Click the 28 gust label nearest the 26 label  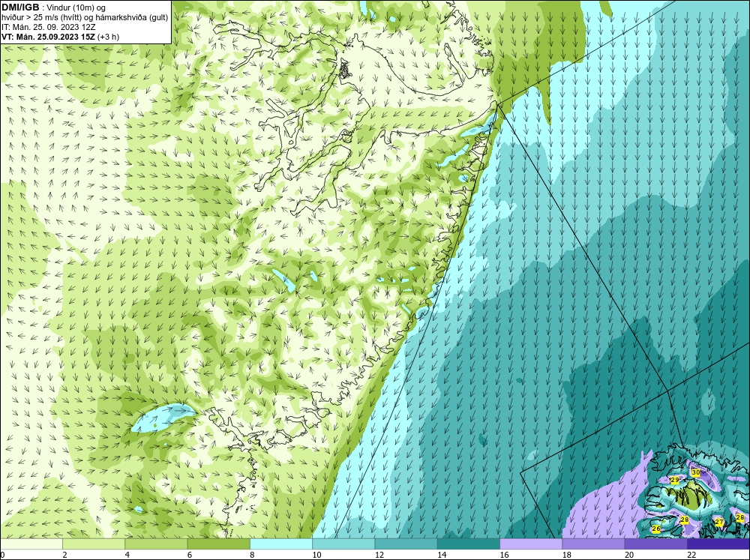click(x=685, y=520)
